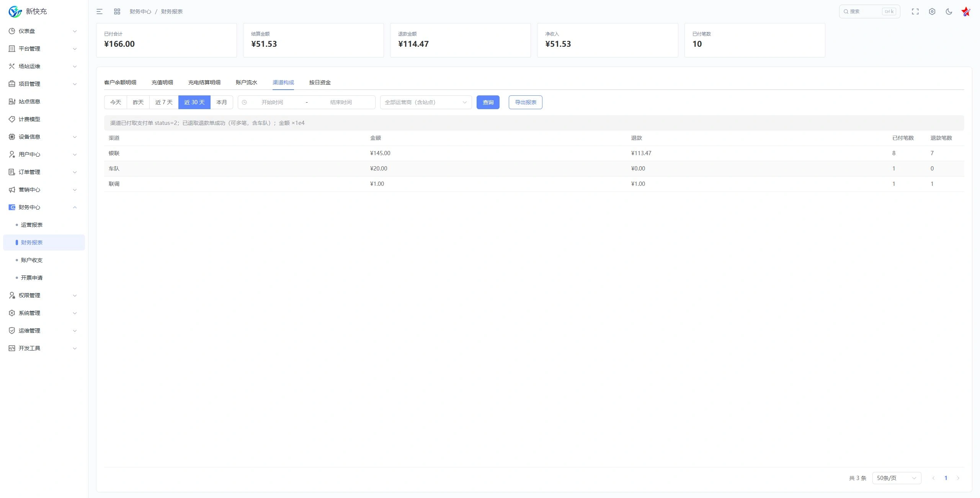Click the 导出报表 button
Screen dimensions: 980x498
tap(526, 102)
